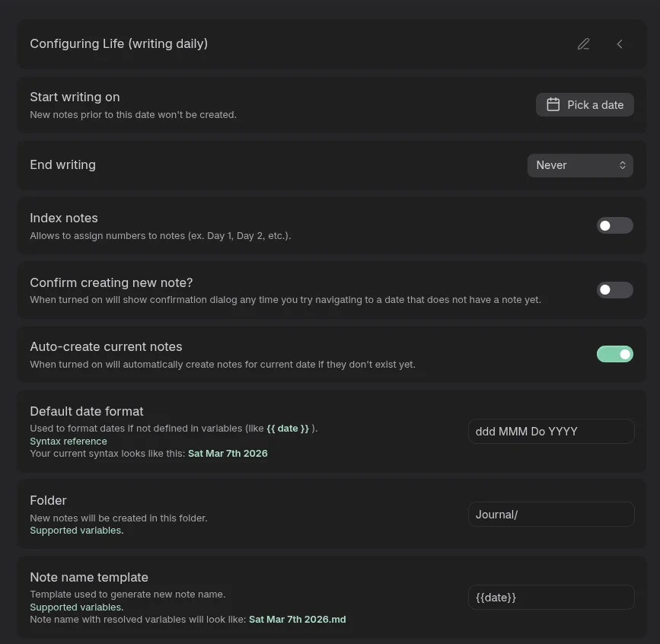660x644 pixels.
Task: Click the Configuring Life header title
Action: [x=119, y=43]
